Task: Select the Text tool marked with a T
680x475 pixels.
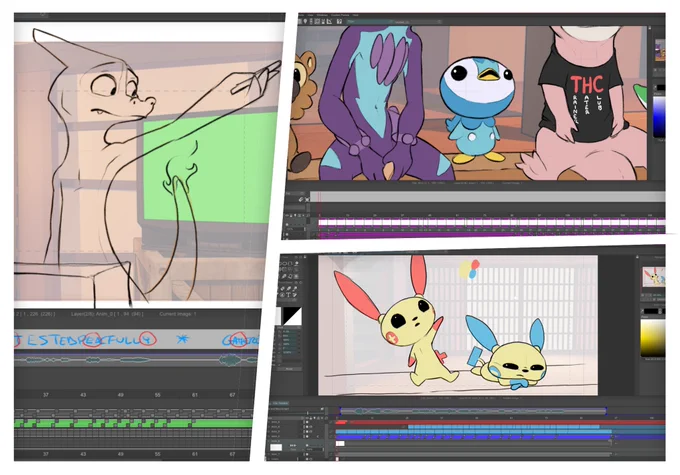Action: tap(288, 295)
